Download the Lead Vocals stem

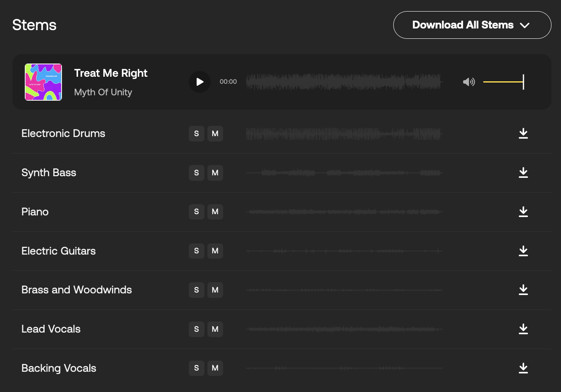point(523,329)
